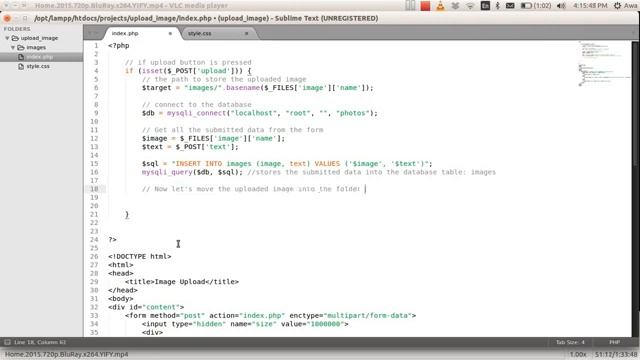
Task: Click the VLC cone tray icon
Action: point(440,6)
